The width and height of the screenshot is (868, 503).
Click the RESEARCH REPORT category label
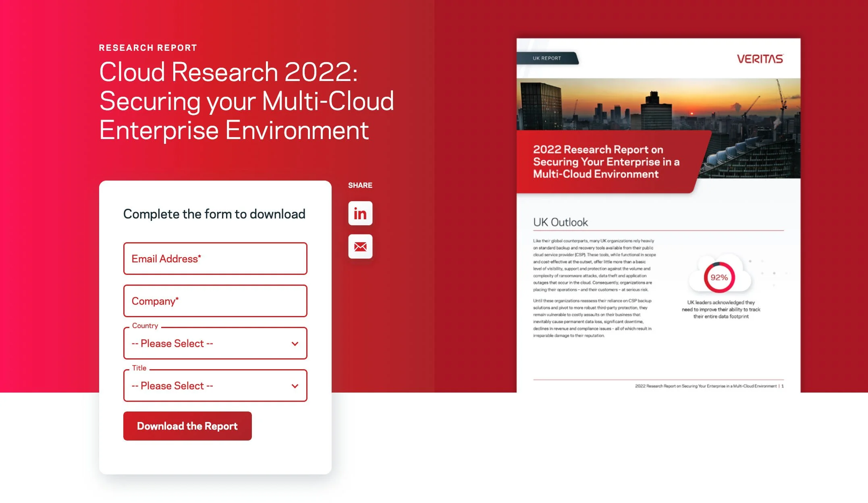(x=148, y=48)
